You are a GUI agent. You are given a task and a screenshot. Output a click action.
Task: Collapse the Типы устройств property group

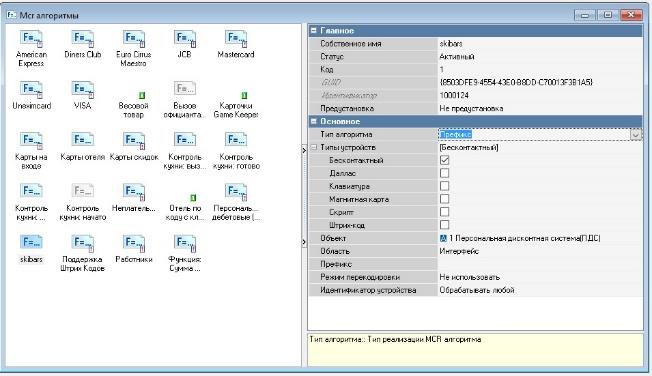[x=314, y=147]
